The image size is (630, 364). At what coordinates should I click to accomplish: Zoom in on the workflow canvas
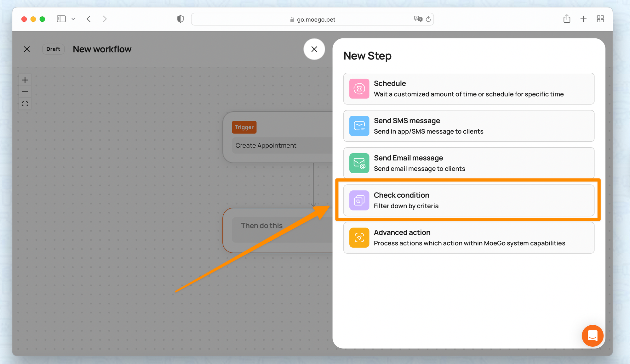coord(25,80)
